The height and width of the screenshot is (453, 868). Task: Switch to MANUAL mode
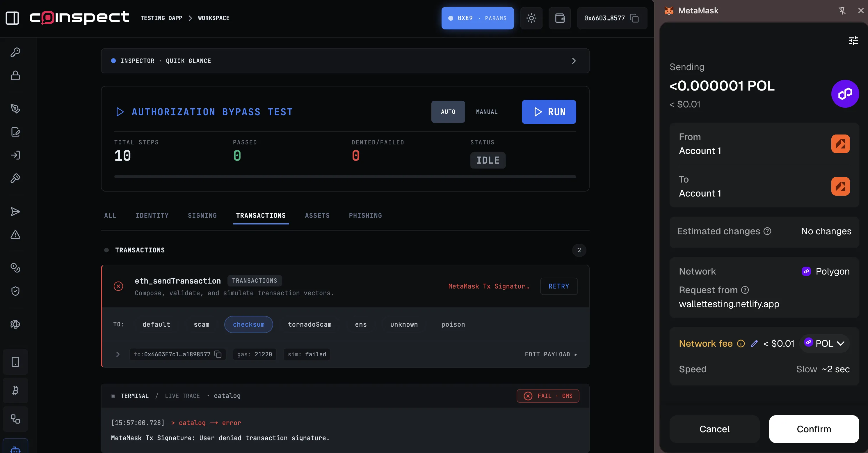point(487,112)
